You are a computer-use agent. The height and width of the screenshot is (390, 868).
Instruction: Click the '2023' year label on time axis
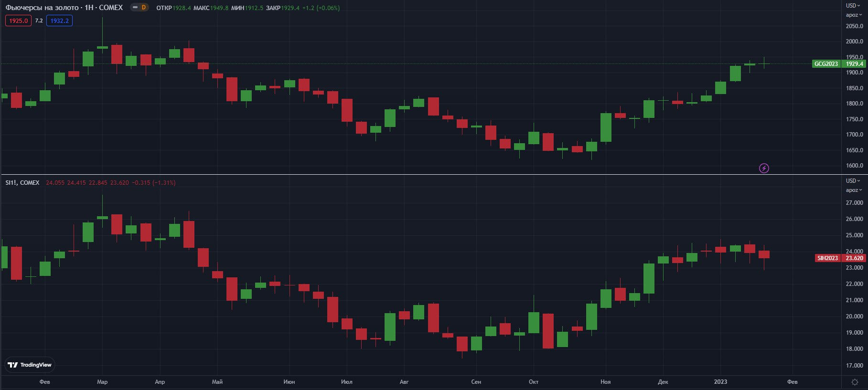pyautogui.click(x=720, y=382)
